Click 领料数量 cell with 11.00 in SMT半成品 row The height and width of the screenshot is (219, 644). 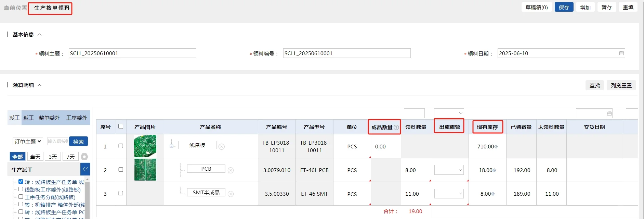pos(416,194)
